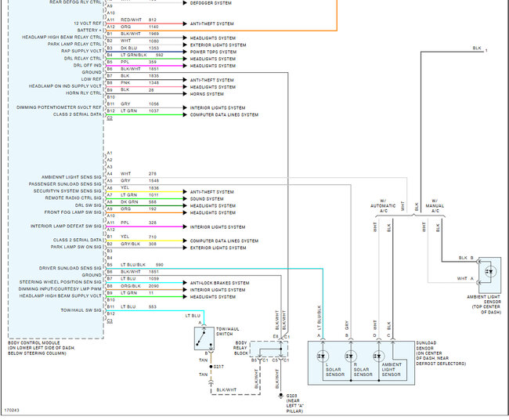Click the 'HORNS SYSTEM' destination text
Viewport: 509px width, 420px height.
(207, 94)
